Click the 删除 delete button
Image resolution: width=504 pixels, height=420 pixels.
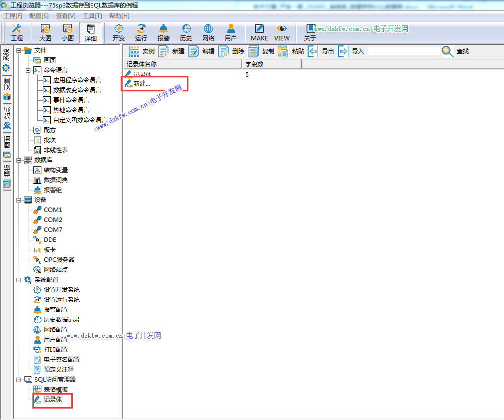tap(231, 51)
